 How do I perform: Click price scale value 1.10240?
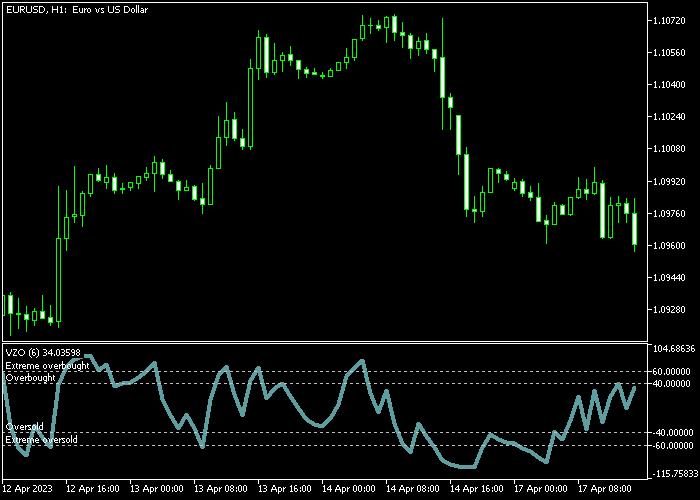click(669, 117)
